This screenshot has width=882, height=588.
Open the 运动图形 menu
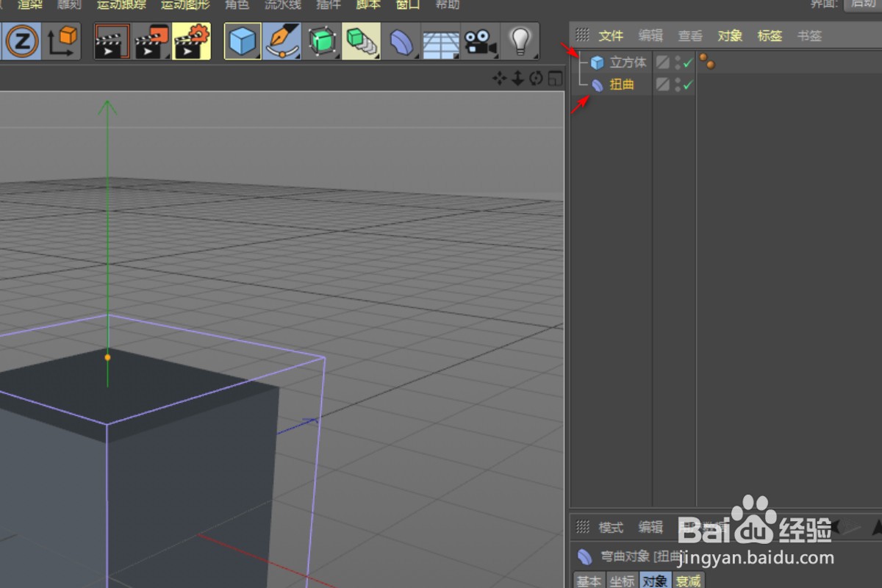click(185, 4)
